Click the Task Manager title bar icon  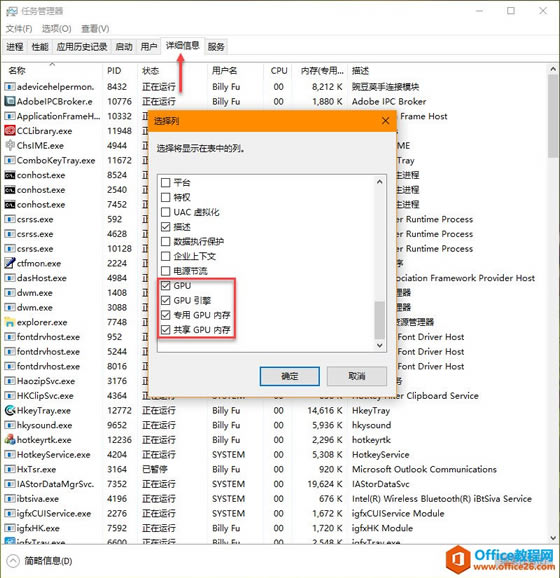[11, 11]
